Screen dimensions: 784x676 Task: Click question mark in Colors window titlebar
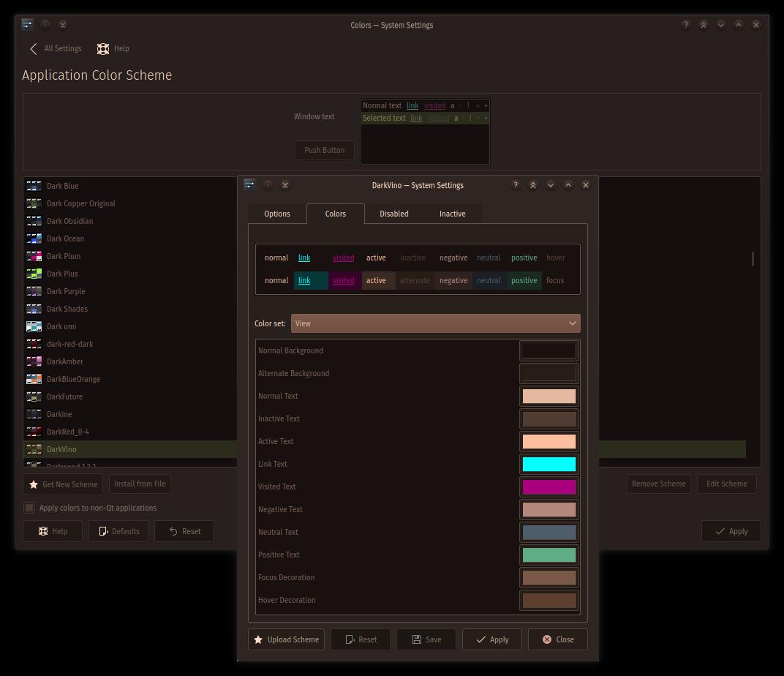point(686,24)
